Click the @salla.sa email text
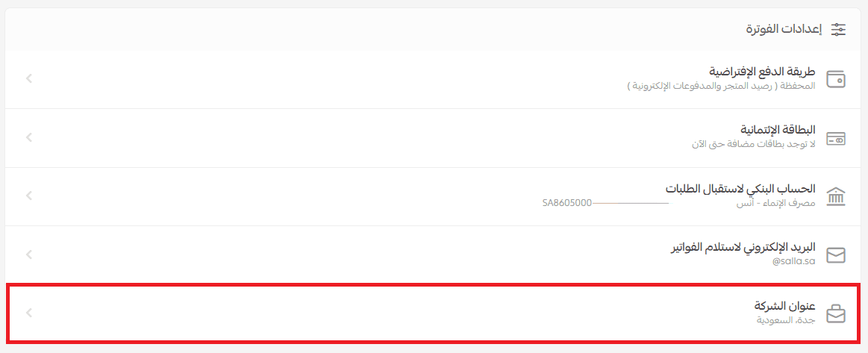 794,261
